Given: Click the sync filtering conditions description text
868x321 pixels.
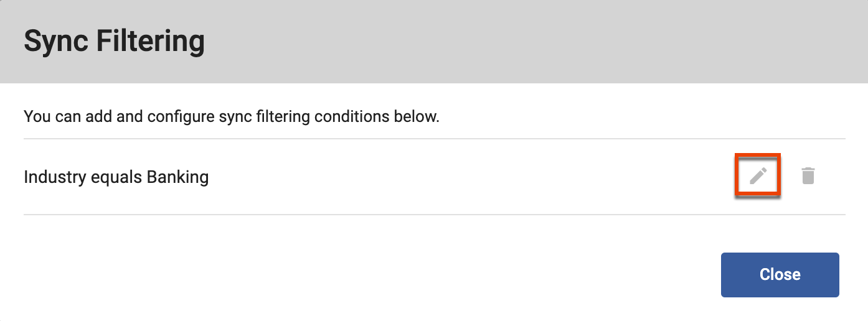Looking at the screenshot, I should click(231, 116).
